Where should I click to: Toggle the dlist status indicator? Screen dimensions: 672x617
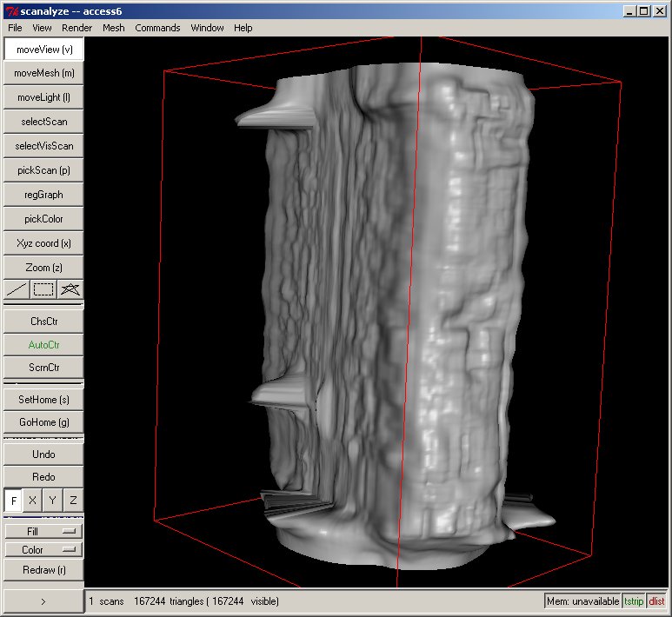(656, 601)
